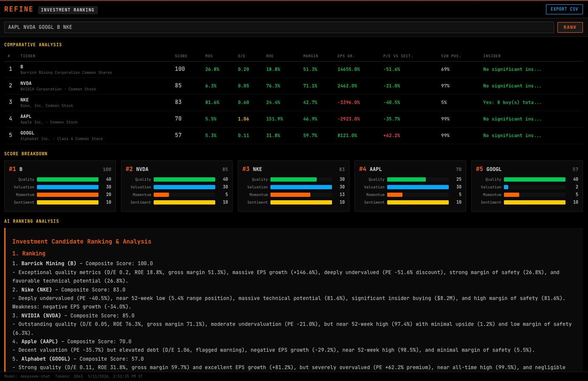Viewport: 588px width, 381px height.
Task: Click GOOGL card's blue Valuation bar
Action: coord(506,187)
